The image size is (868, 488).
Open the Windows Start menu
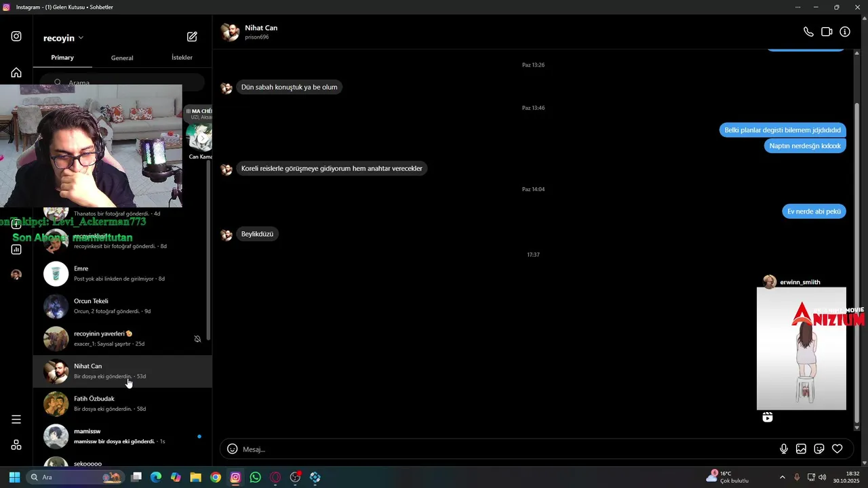point(14,477)
